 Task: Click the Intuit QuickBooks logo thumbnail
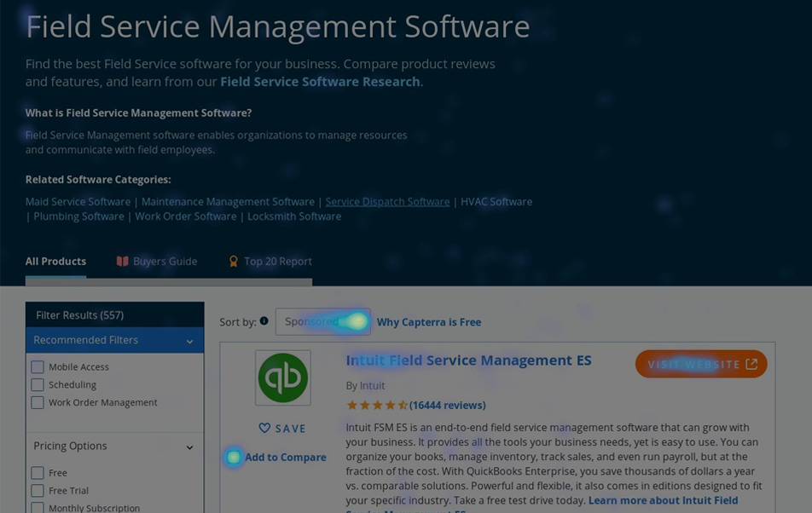pyautogui.click(x=283, y=378)
